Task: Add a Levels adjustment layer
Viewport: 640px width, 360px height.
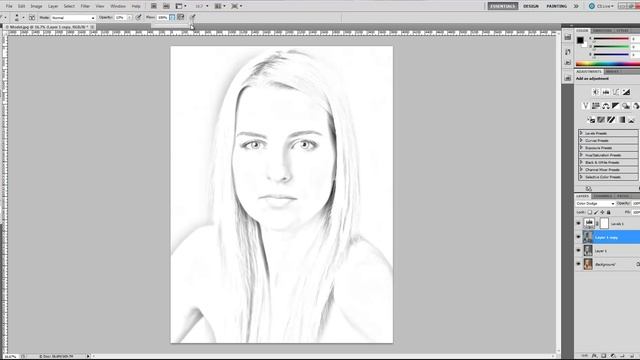Action: coord(606,92)
